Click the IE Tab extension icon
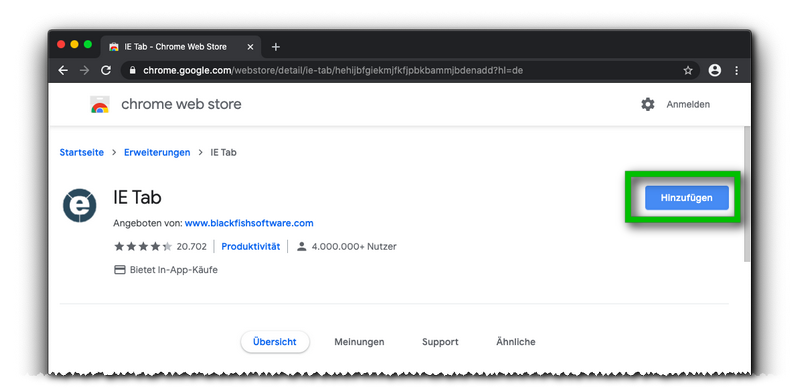The image size is (800, 388). 80,205
